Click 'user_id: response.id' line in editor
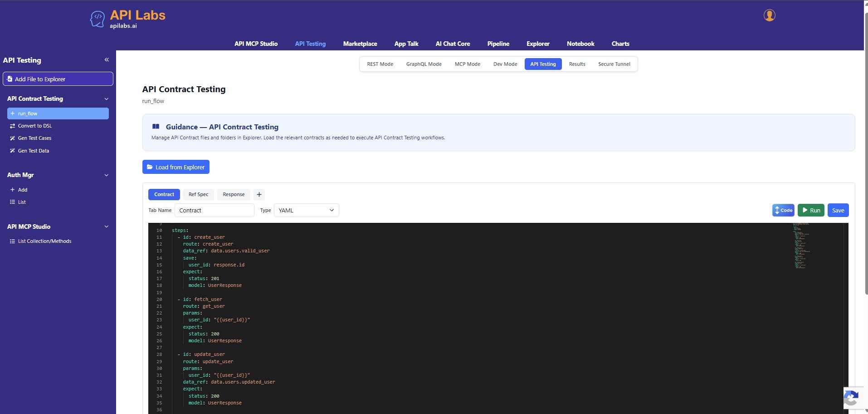The width and height of the screenshot is (868, 414). pyautogui.click(x=216, y=265)
